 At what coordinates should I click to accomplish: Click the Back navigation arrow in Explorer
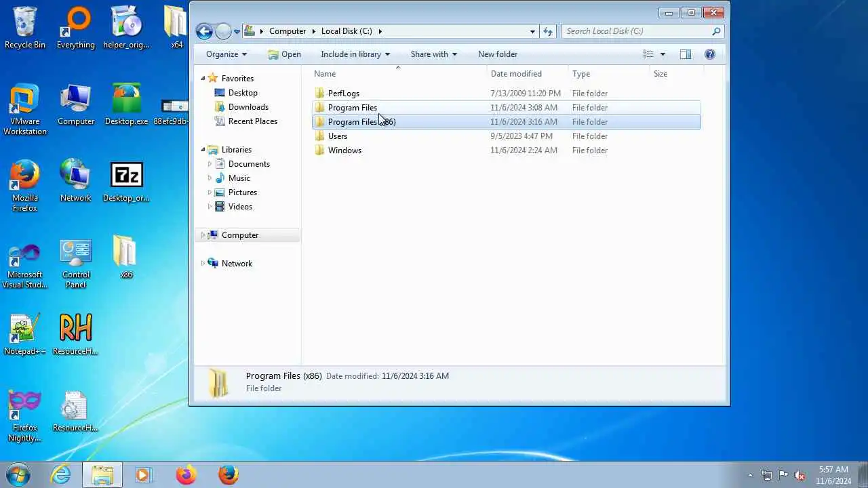click(x=204, y=31)
